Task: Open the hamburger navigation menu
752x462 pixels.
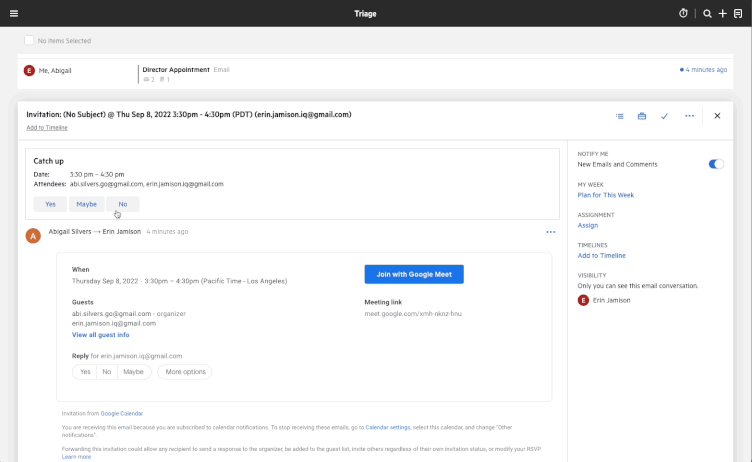Action: pos(14,13)
